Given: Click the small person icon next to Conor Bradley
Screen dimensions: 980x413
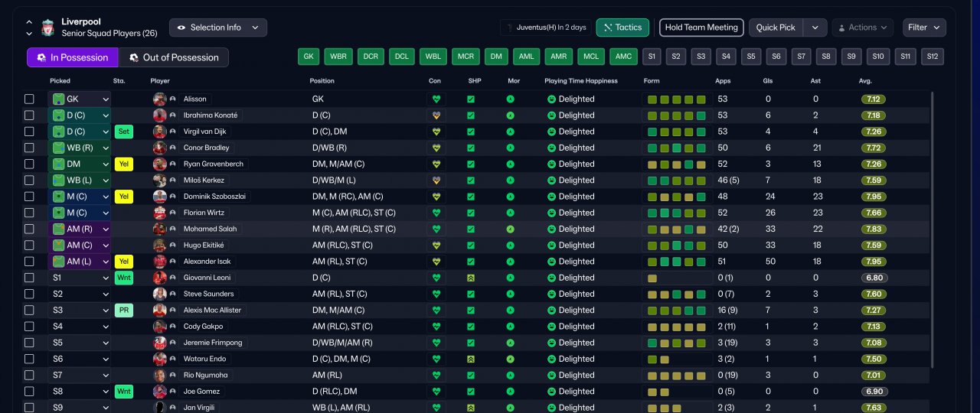Looking at the screenshot, I should [173, 148].
